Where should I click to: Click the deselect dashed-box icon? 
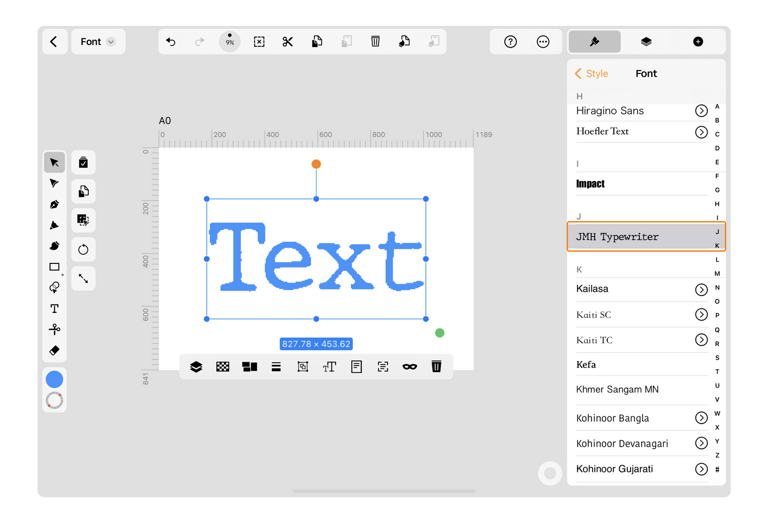tap(259, 42)
